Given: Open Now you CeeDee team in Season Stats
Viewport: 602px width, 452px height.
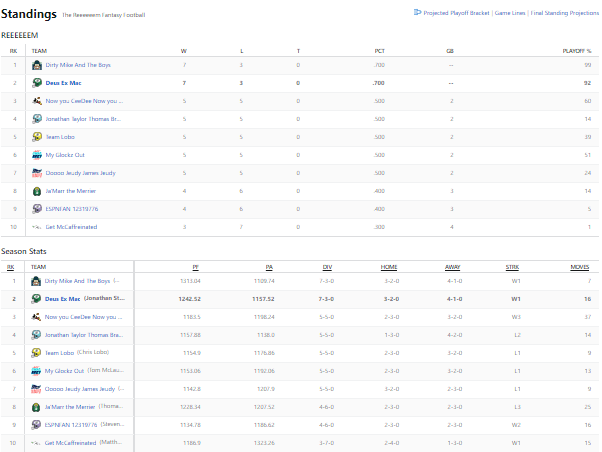Looking at the screenshot, I should point(84,316).
